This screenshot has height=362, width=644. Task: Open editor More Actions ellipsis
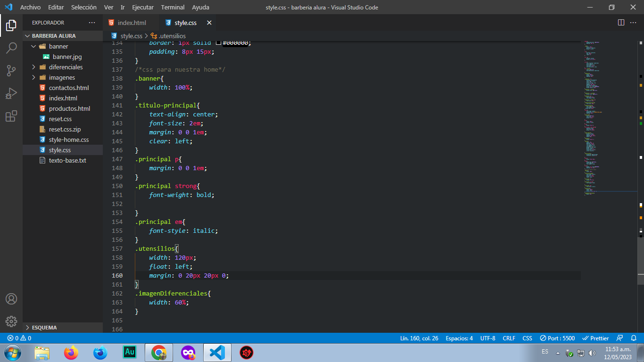633,23
